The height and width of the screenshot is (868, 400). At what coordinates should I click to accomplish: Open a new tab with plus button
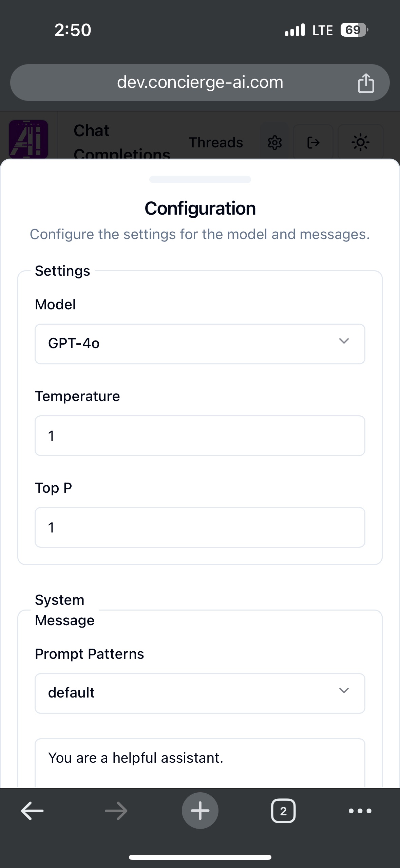(200, 811)
